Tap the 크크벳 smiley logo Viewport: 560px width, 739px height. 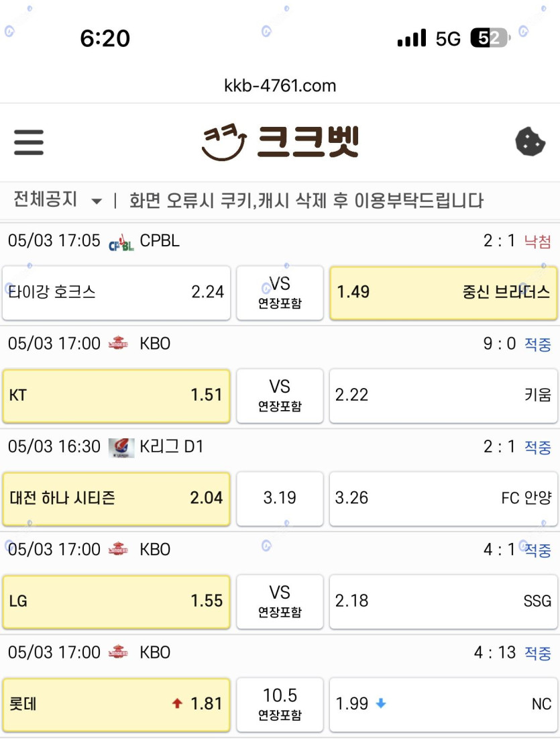(x=280, y=142)
